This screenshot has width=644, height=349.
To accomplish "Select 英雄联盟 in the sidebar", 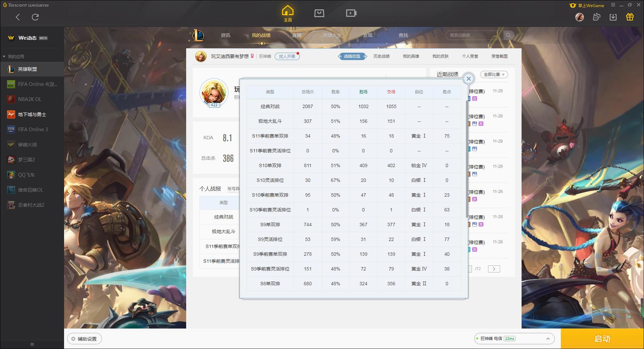I will pyautogui.click(x=32, y=69).
